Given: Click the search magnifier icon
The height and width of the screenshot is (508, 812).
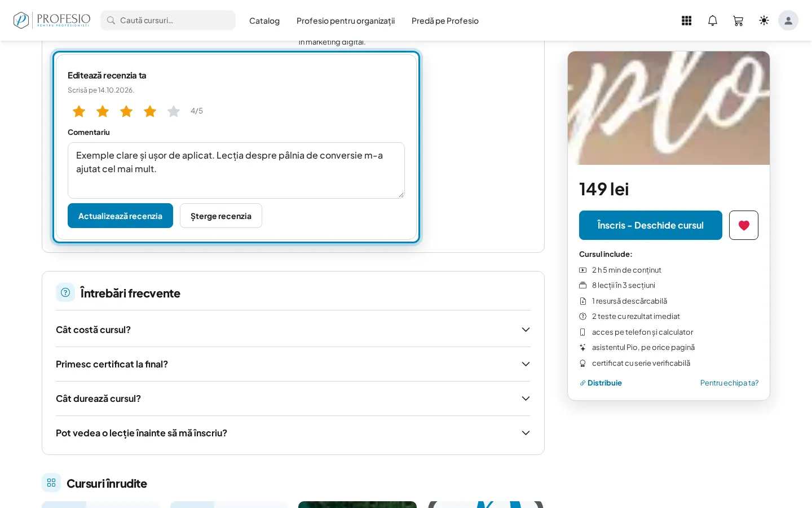Looking at the screenshot, I should (x=111, y=20).
